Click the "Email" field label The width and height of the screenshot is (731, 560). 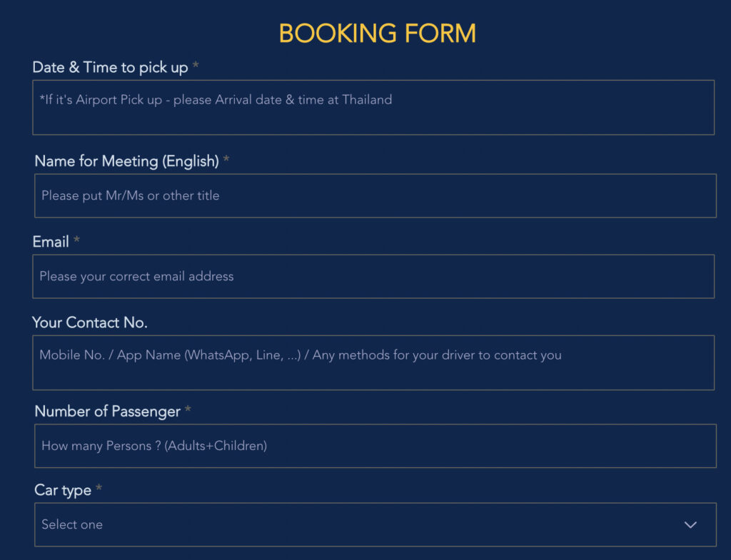51,242
